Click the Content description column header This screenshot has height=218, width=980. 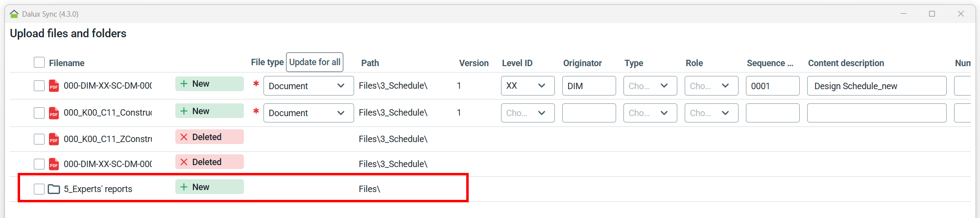click(x=846, y=63)
